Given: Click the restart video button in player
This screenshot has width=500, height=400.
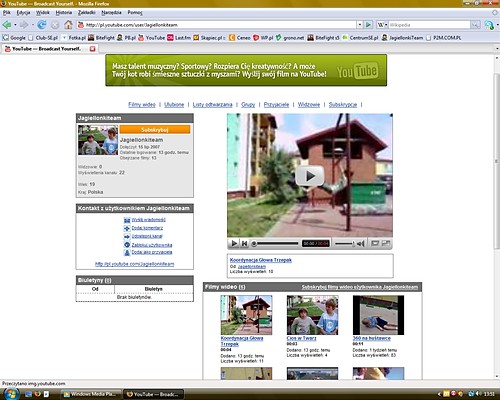Looking at the screenshot, I should tap(244, 244).
